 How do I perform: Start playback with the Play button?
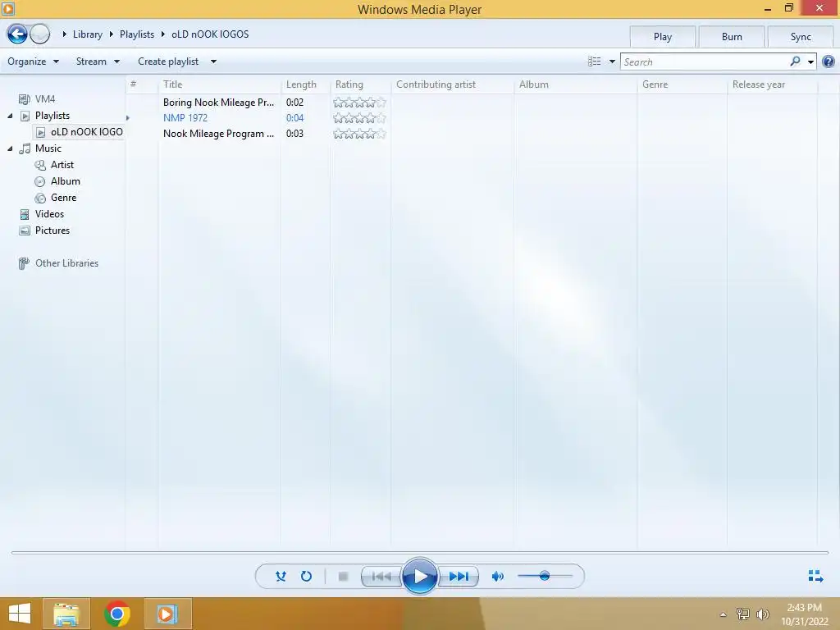tap(419, 577)
